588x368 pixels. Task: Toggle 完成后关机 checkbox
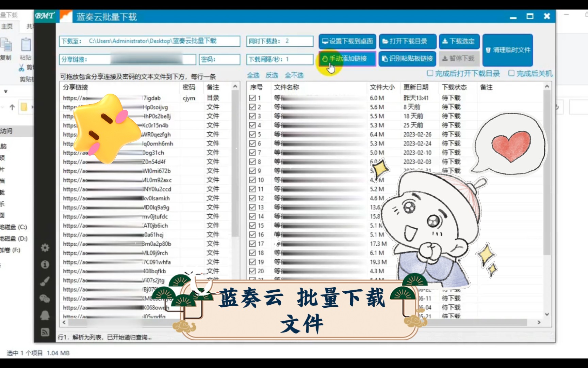tap(511, 73)
